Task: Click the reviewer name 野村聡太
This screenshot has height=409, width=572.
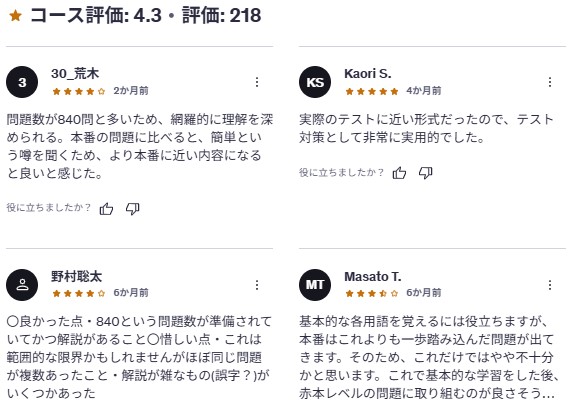Action: point(76,276)
